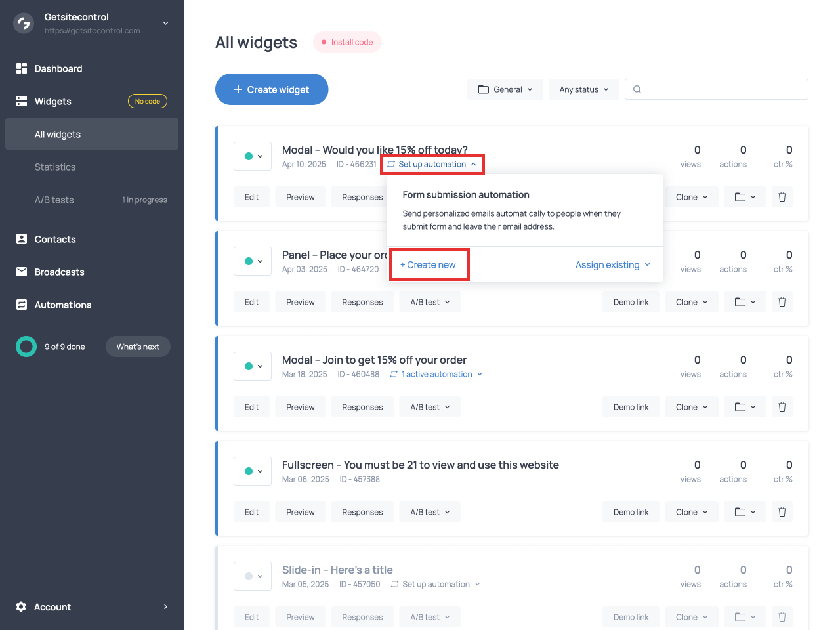Viewport: 840px width, 630px height.
Task: Open A/B tests in sidebar
Action: [54, 199]
